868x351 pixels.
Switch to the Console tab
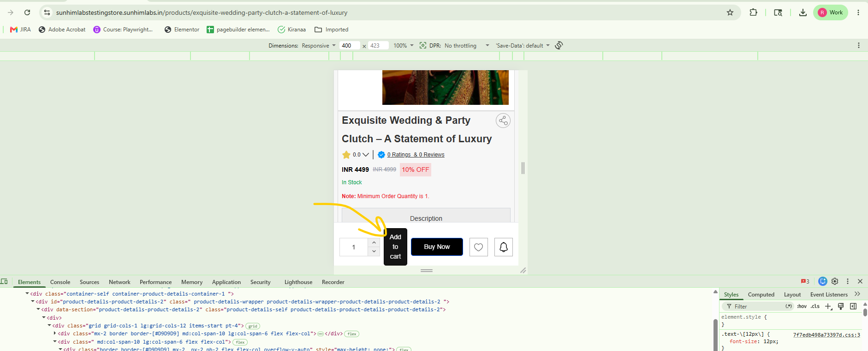[60, 282]
